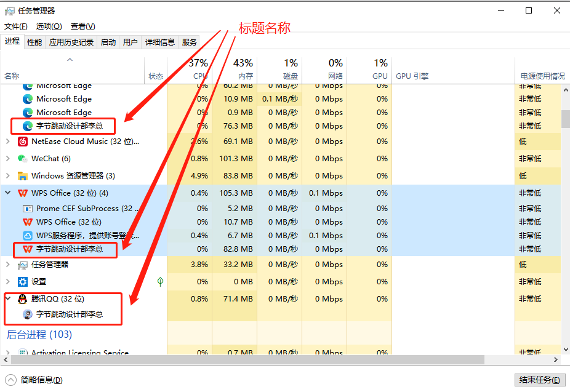Click the horizontal scrollbar left arrow
570x392 pixels.
click(6, 359)
